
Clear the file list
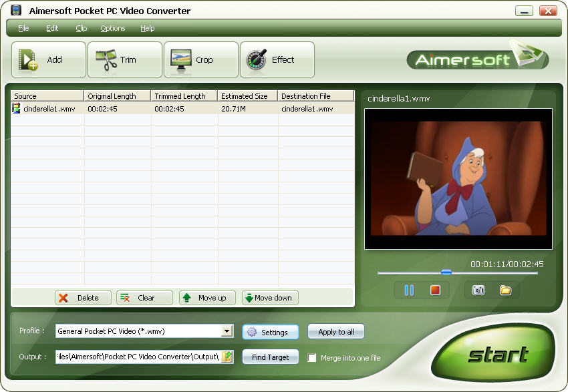(x=144, y=298)
